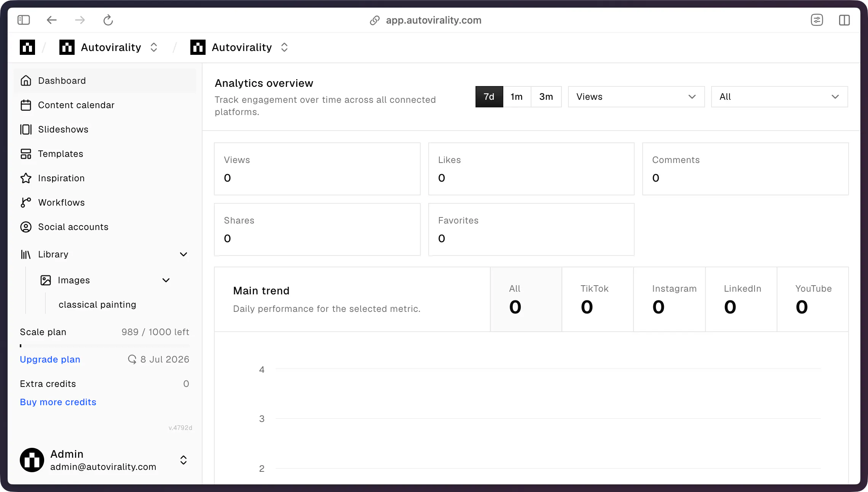Click the Library books icon
Screen dimensions: 868x492
pos(26,254)
